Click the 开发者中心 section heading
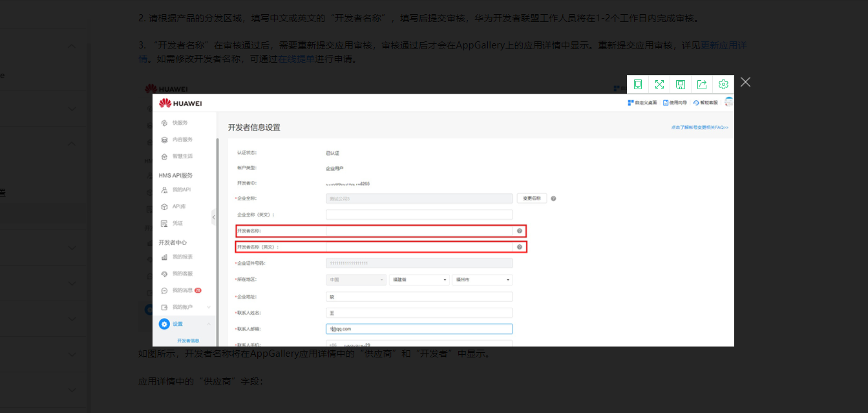 pyautogui.click(x=173, y=242)
